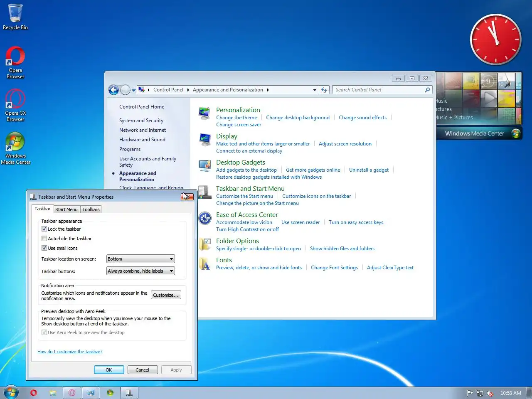Switch to Opera GX on the taskbar
Image resolution: width=532 pixels, height=399 pixels.
click(72, 393)
